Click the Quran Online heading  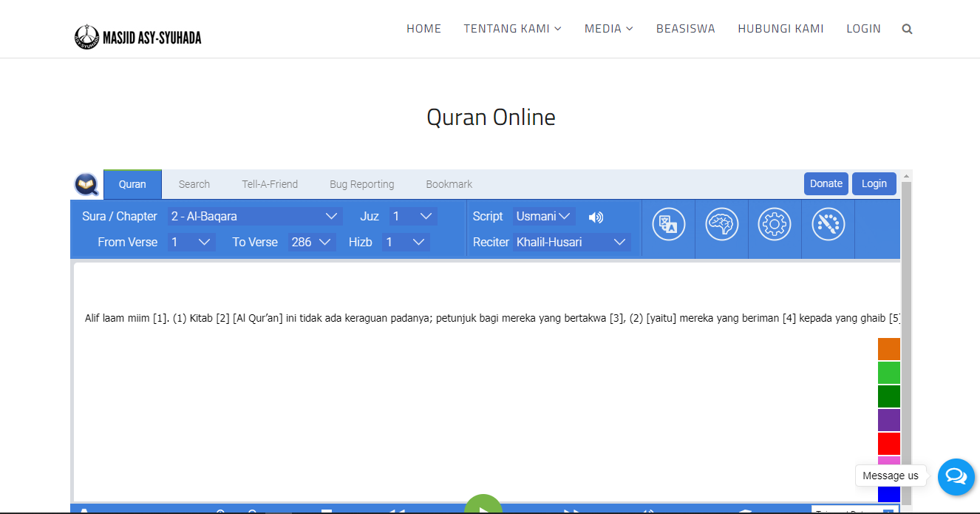[491, 117]
